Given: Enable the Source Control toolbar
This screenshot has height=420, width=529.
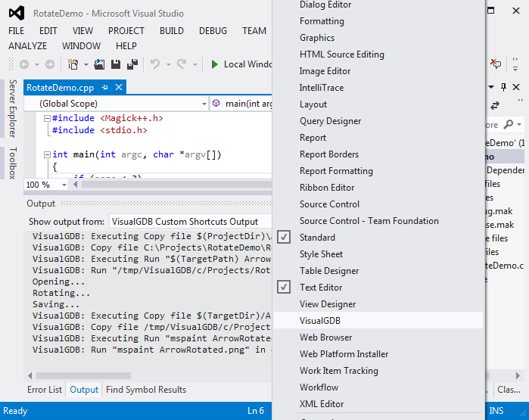Looking at the screenshot, I should [378, 204].
